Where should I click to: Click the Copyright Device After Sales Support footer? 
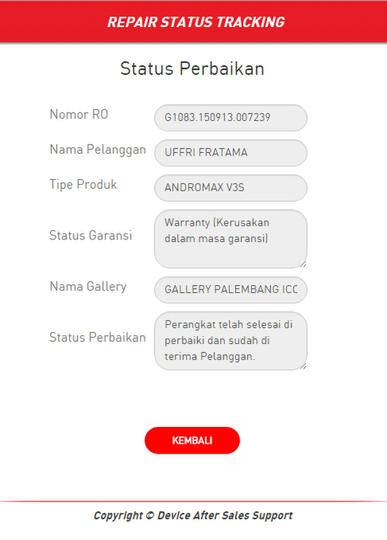(193, 516)
